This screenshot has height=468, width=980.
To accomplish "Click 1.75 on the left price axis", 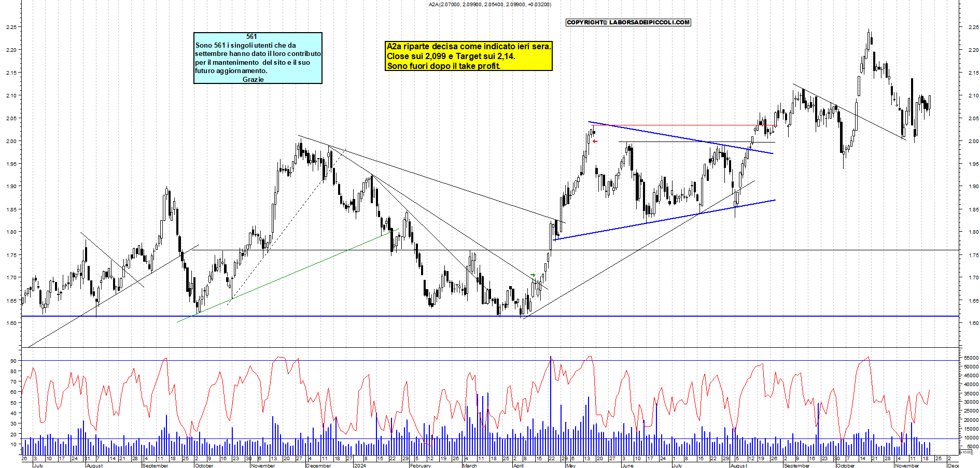I will click(x=10, y=255).
